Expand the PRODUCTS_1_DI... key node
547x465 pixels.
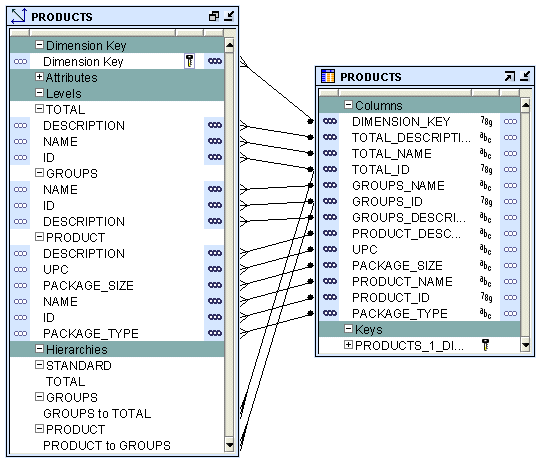tap(348, 345)
